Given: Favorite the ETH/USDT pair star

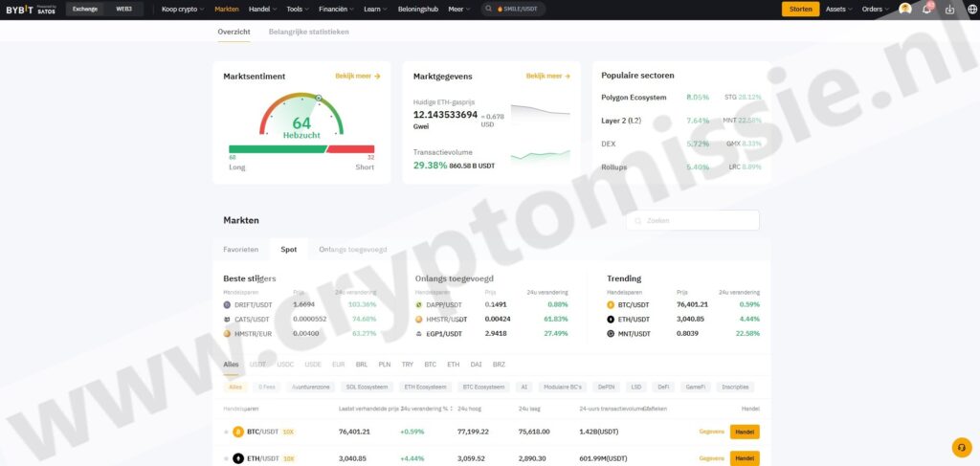Looking at the screenshot, I should click(x=227, y=458).
